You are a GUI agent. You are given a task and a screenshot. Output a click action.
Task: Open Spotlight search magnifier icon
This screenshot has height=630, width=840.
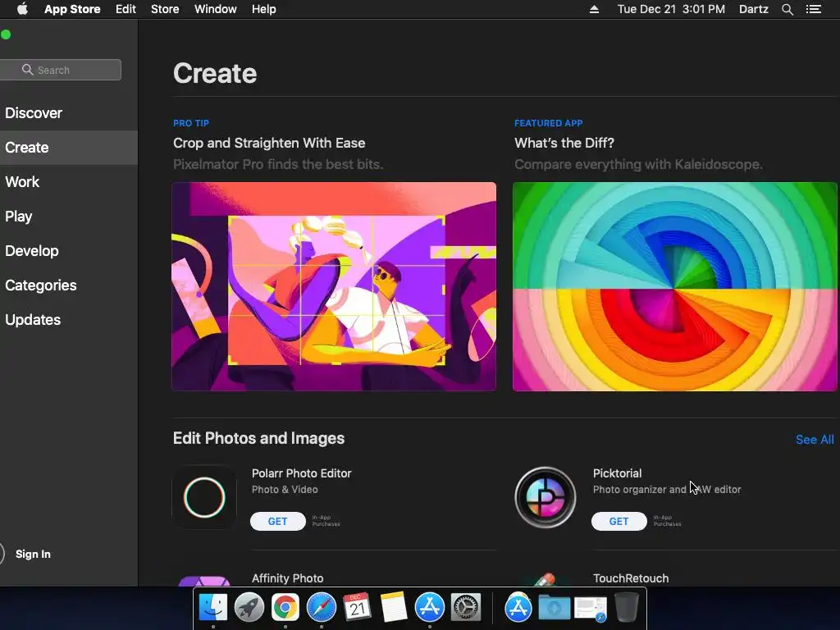coord(787,9)
